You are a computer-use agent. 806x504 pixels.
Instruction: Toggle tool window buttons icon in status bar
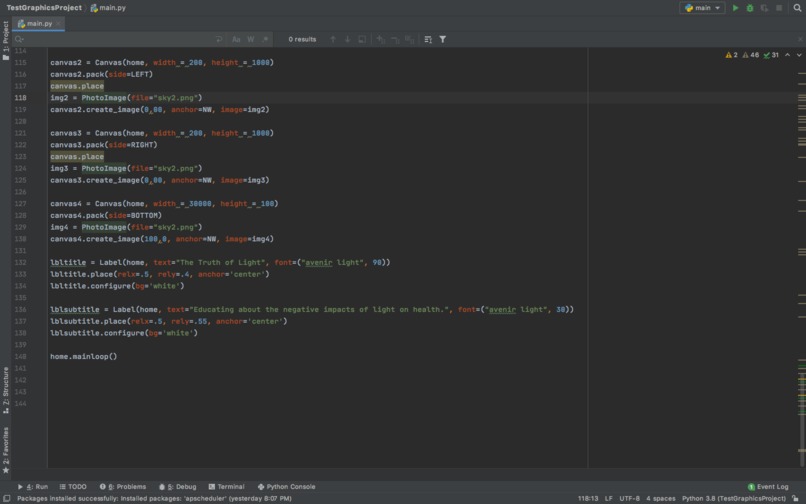6,498
